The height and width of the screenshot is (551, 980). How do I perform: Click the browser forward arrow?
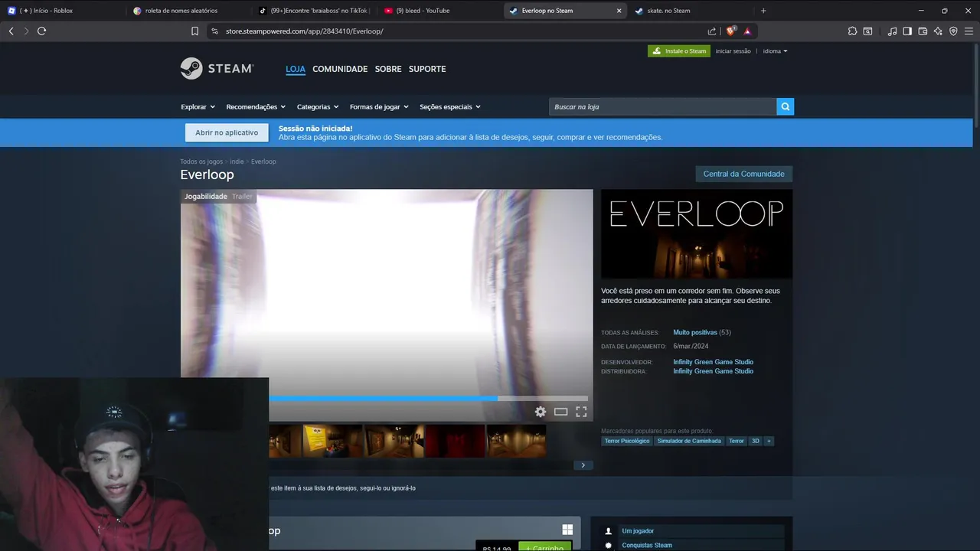point(26,31)
